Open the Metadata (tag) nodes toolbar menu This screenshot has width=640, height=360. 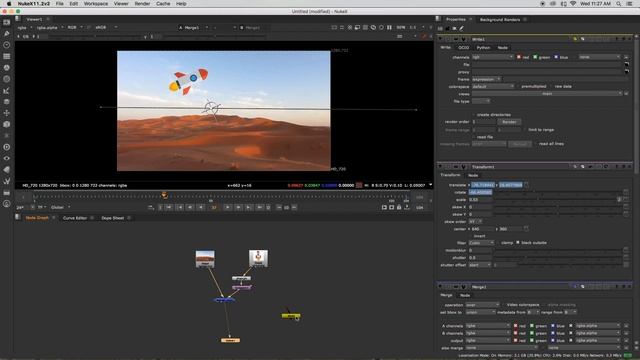[7, 169]
